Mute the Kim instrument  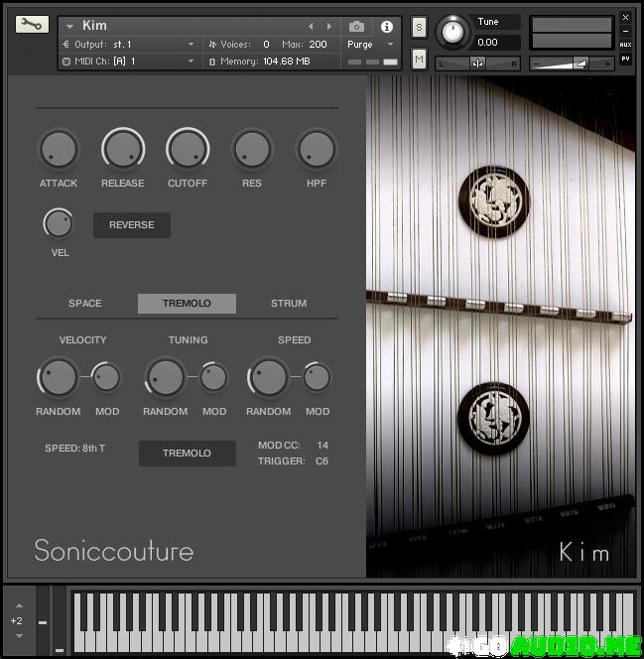click(419, 60)
